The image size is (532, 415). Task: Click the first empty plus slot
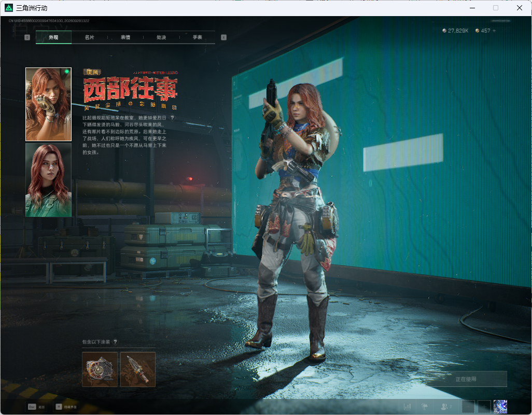click(468, 407)
